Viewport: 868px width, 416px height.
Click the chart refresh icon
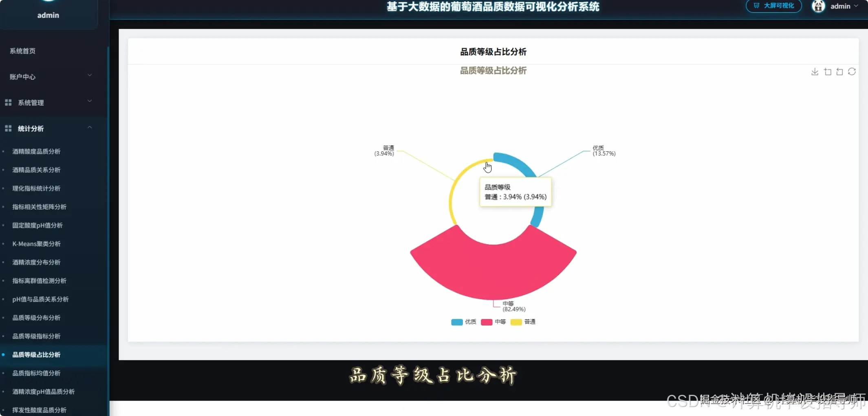coord(852,72)
